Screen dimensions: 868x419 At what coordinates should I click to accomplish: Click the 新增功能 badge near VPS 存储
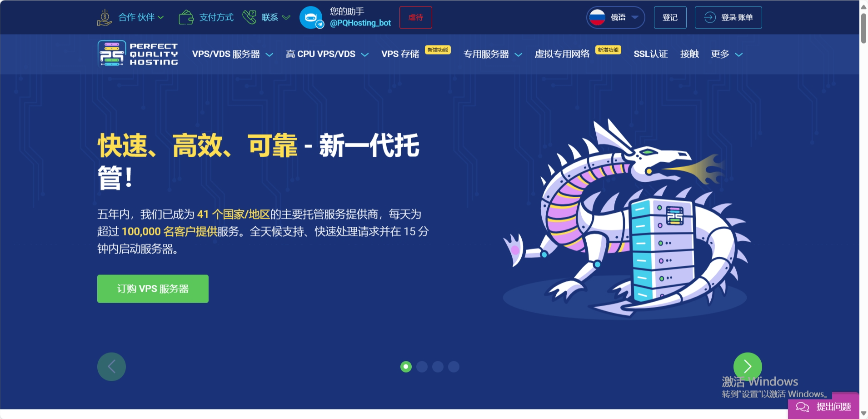(437, 50)
